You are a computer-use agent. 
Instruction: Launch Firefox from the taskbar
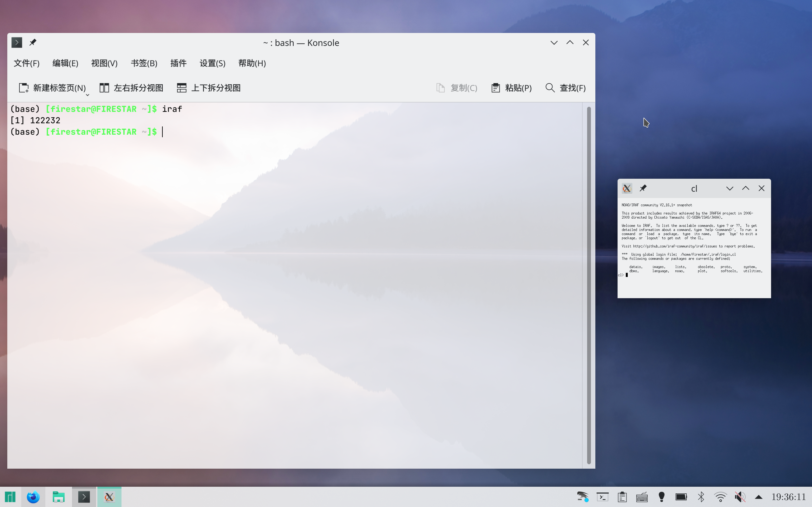point(33,497)
